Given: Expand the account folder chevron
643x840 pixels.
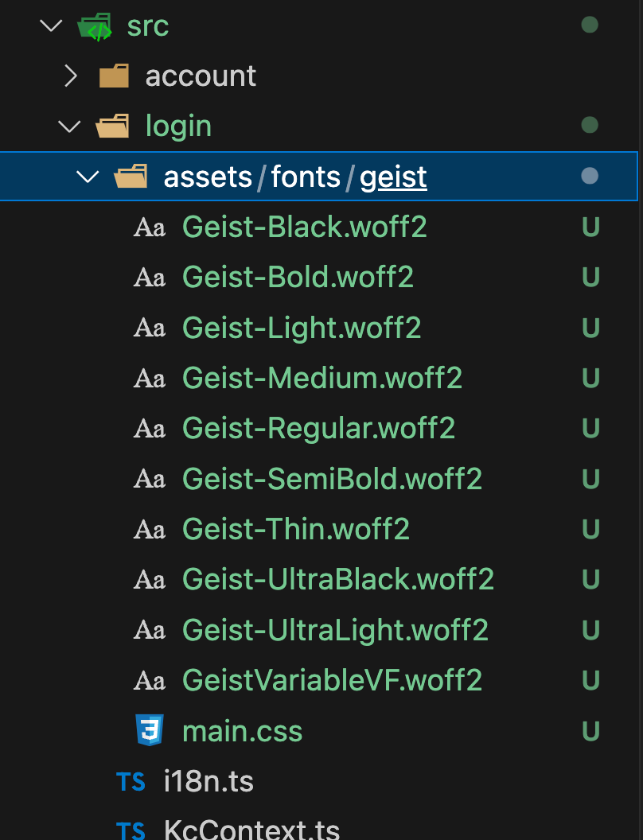Looking at the screenshot, I should pos(70,76).
